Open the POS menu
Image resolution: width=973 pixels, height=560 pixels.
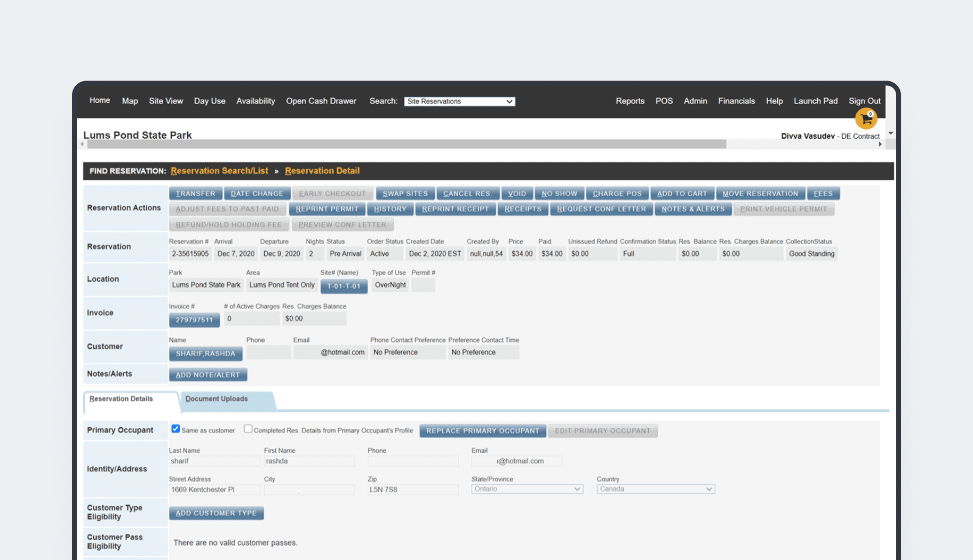coord(664,101)
